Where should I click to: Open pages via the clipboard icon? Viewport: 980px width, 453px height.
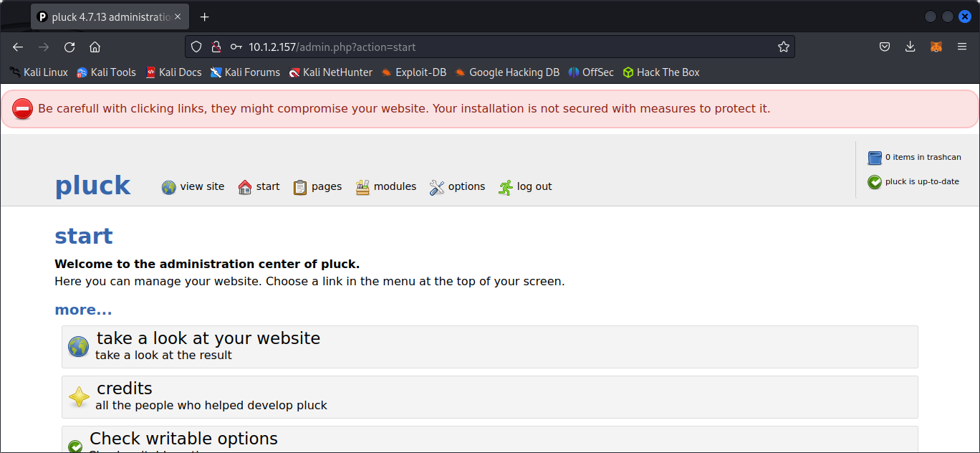(300, 187)
